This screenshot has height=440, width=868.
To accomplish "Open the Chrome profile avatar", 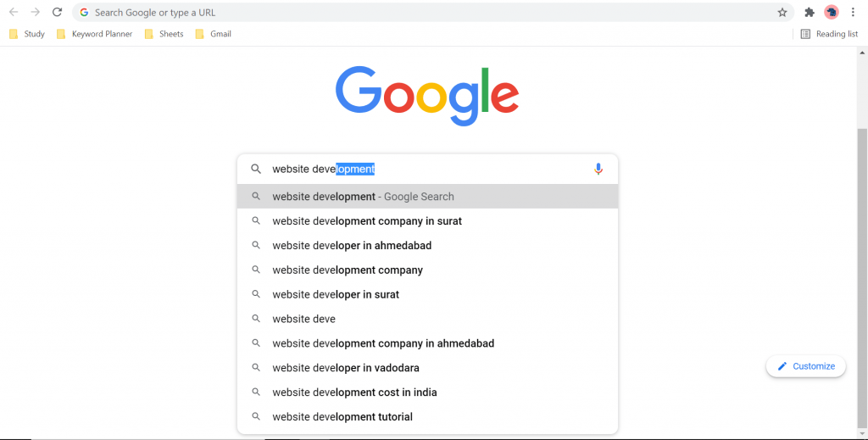I will [x=832, y=12].
